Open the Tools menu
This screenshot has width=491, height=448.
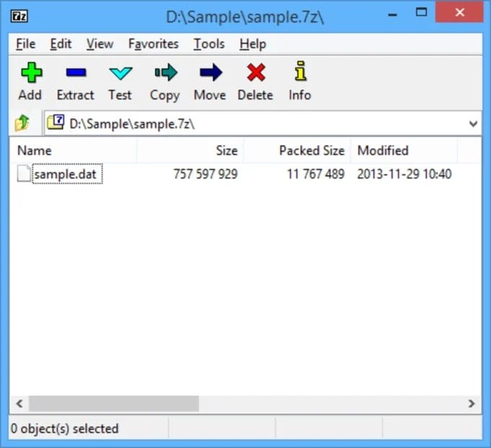click(208, 44)
